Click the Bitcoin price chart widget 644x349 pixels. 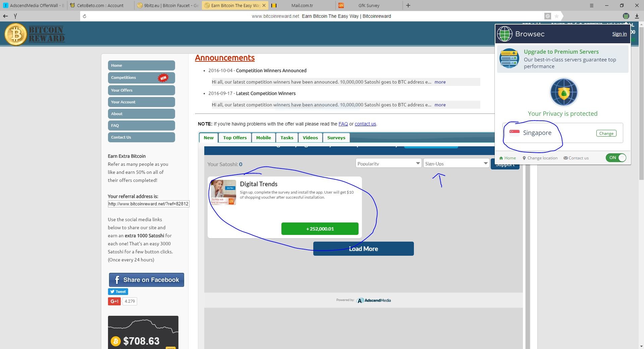[x=143, y=332]
